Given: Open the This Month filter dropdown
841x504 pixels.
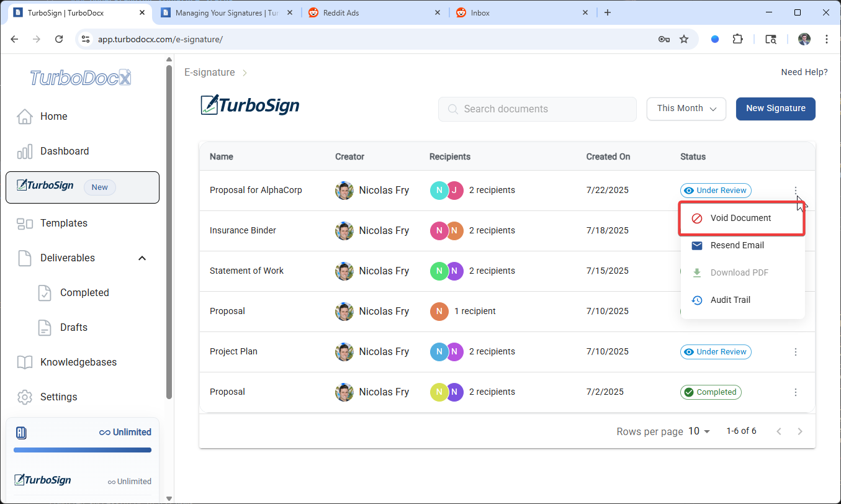Looking at the screenshot, I should (686, 109).
